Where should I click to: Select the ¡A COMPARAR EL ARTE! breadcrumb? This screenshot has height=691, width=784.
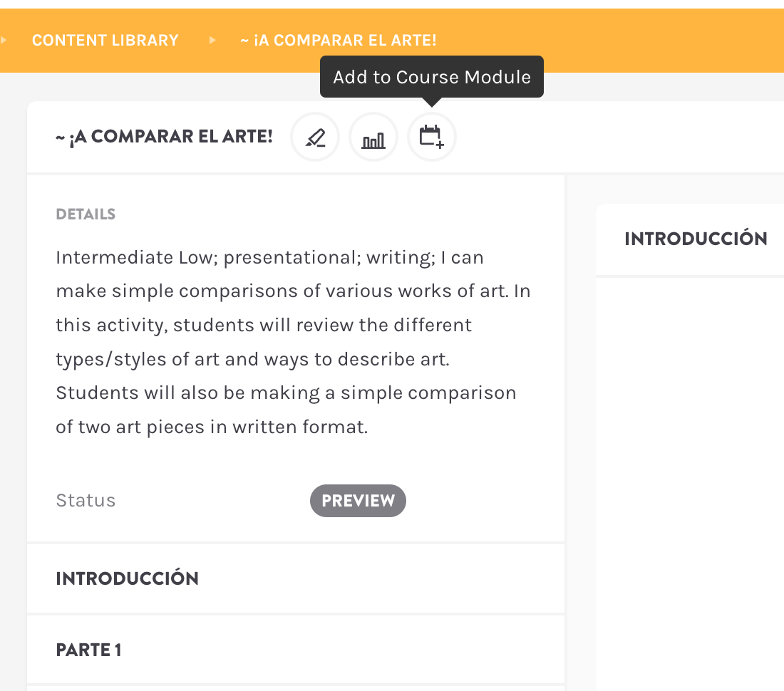tap(339, 40)
